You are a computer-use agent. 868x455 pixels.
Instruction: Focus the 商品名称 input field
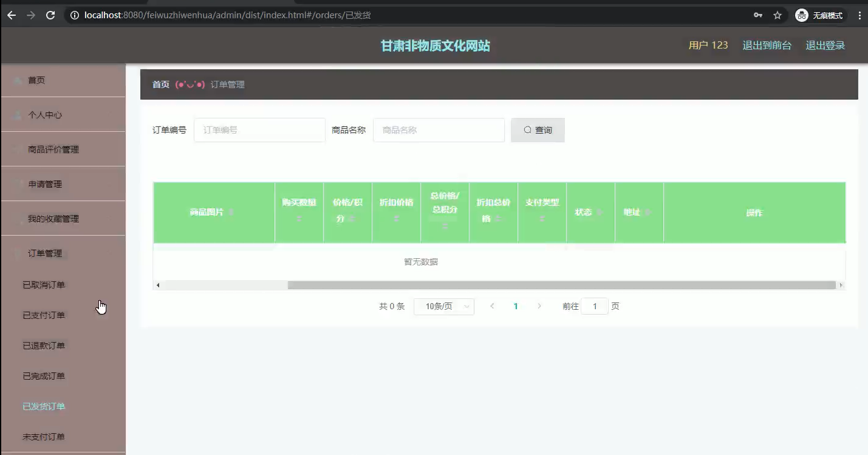(439, 130)
